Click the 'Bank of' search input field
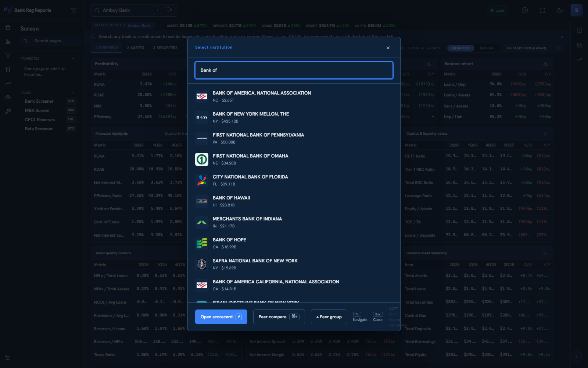 [x=294, y=70]
